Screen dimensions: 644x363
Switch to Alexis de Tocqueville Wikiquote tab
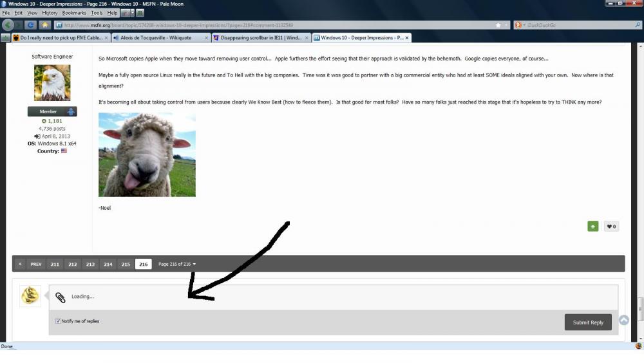tap(160, 38)
